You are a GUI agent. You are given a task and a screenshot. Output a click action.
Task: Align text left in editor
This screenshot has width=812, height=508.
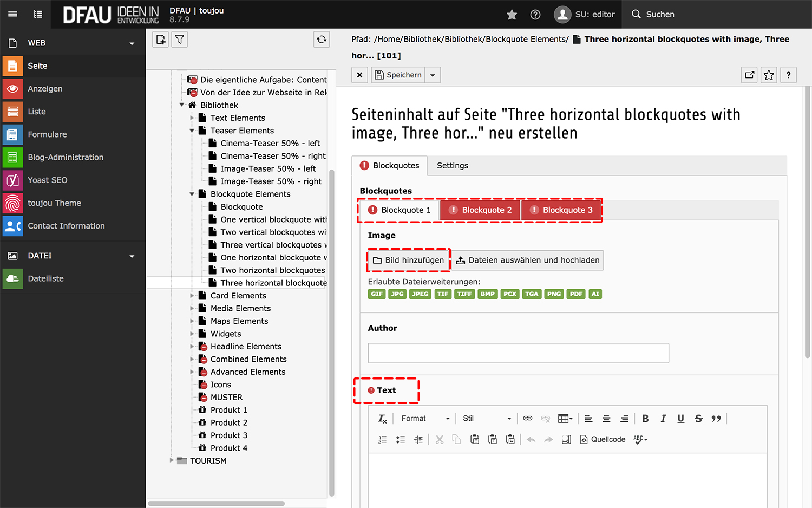tap(589, 419)
